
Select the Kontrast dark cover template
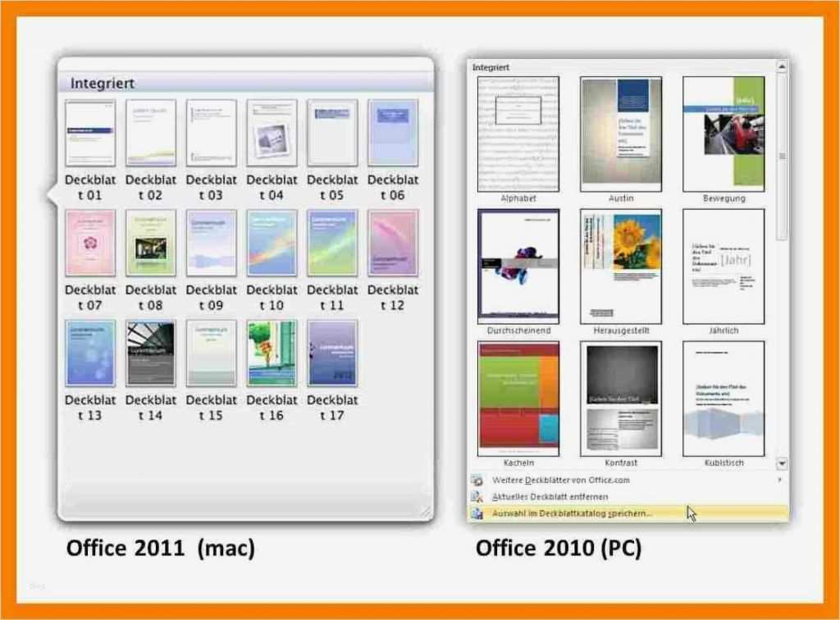[621, 396]
